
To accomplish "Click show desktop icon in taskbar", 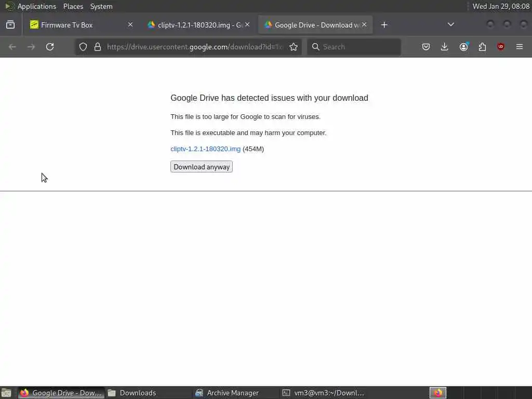I will [x=6, y=393].
